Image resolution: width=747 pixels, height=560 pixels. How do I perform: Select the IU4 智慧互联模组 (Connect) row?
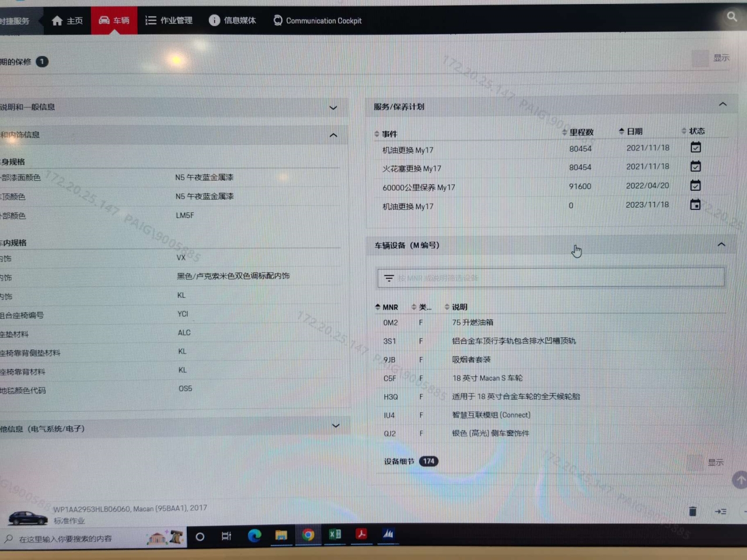tap(551, 415)
